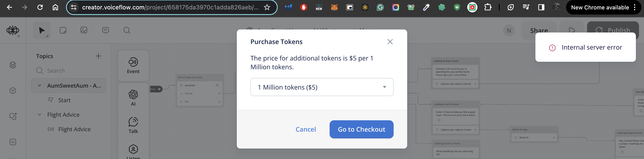Select the cursor pointer tool
Screen dimensions: 644x159
(42, 30)
